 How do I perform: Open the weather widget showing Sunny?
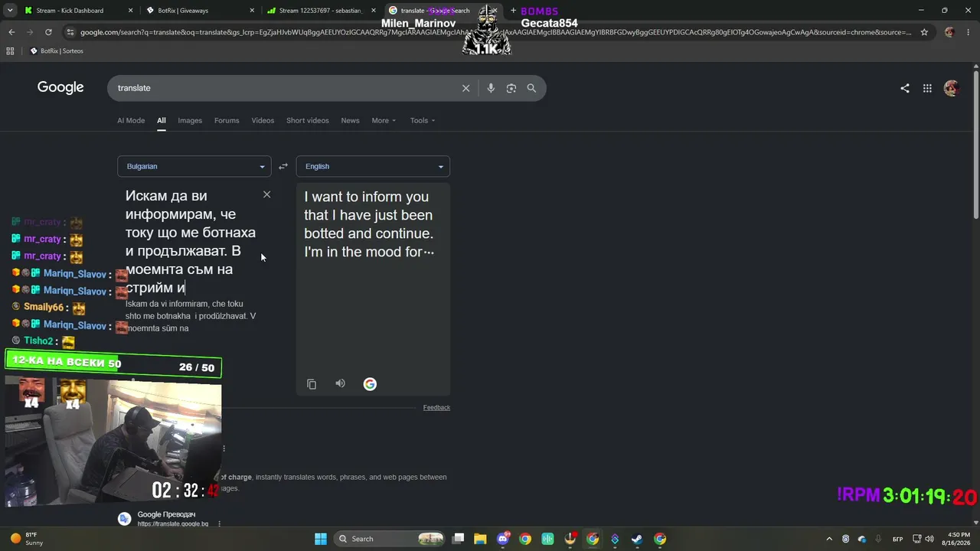point(26,539)
